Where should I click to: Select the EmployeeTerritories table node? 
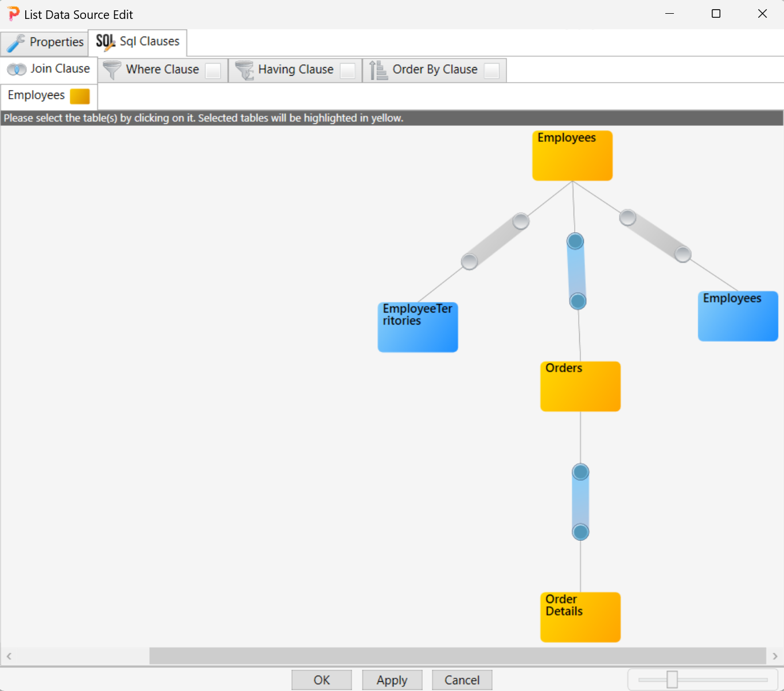click(418, 327)
